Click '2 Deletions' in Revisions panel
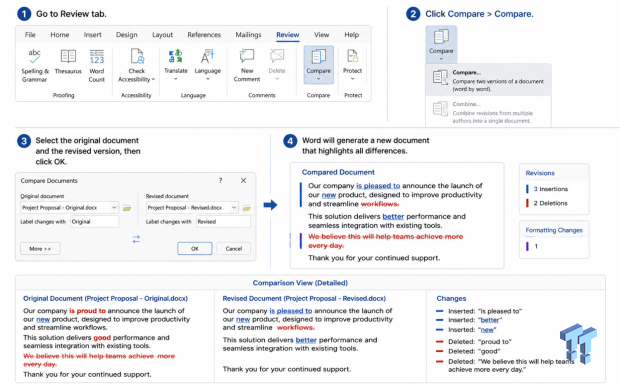Viewport: 620px width, 385px height. pyautogui.click(x=550, y=203)
